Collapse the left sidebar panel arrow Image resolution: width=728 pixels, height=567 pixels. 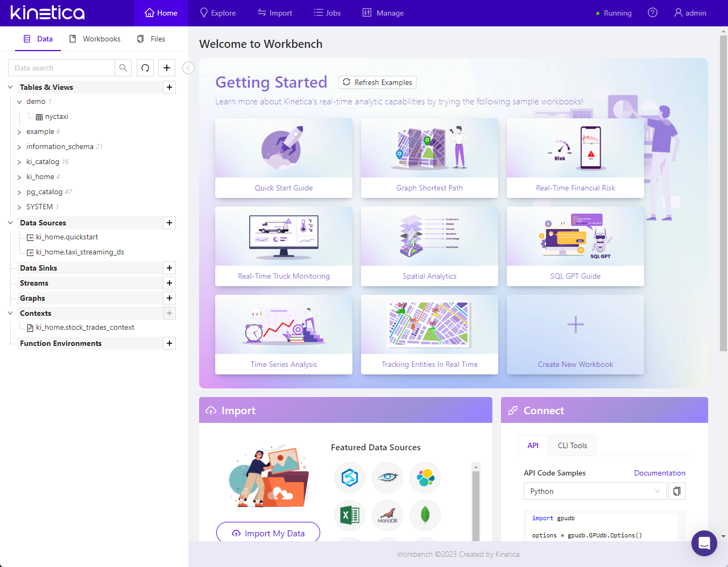[x=188, y=68]
